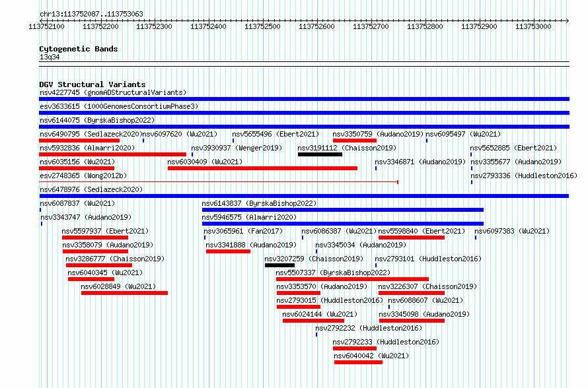Select variant nsv3065961 (Fan2017)
Image resolution: width=588 pixels, height=388 pixels.
(243, 231)
